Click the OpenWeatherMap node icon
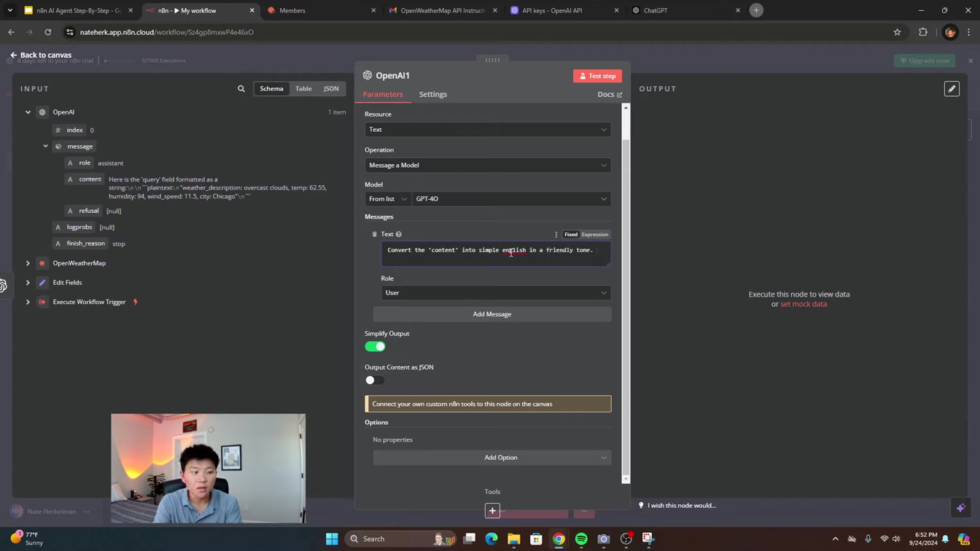 (42, 263)
